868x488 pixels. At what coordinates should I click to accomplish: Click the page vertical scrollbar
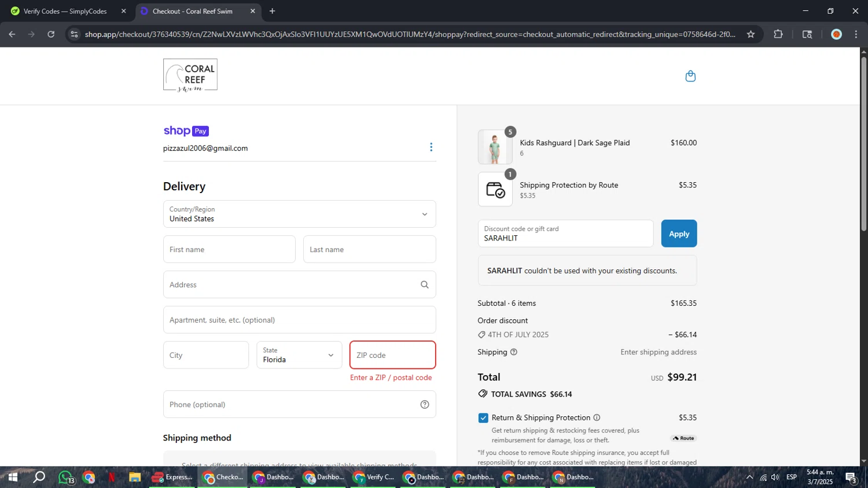[863, 145]
